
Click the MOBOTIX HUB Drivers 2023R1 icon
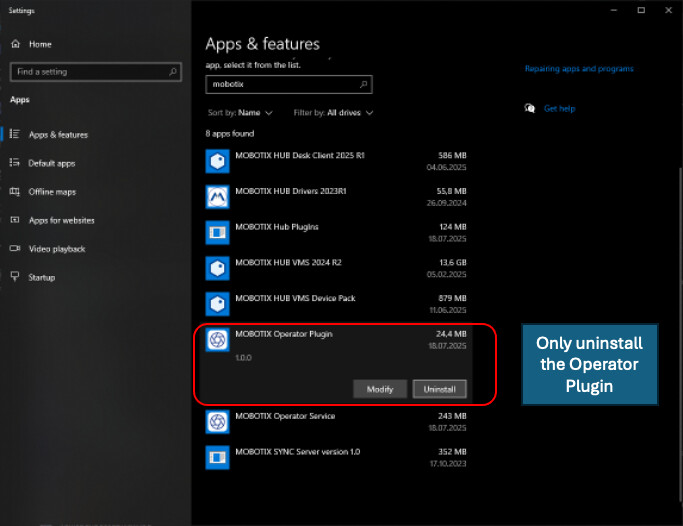coord(217,197)
